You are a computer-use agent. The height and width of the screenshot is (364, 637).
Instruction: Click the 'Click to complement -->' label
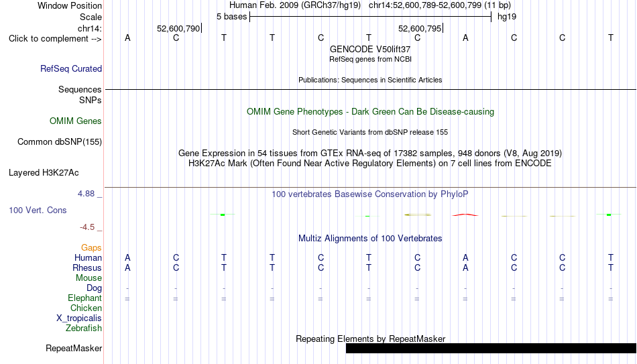point(55,39)
